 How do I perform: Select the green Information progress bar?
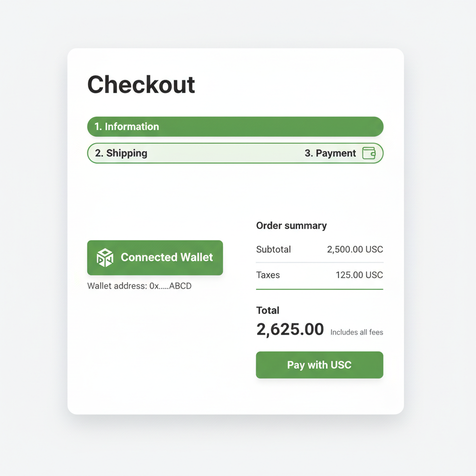click(235, 126)
